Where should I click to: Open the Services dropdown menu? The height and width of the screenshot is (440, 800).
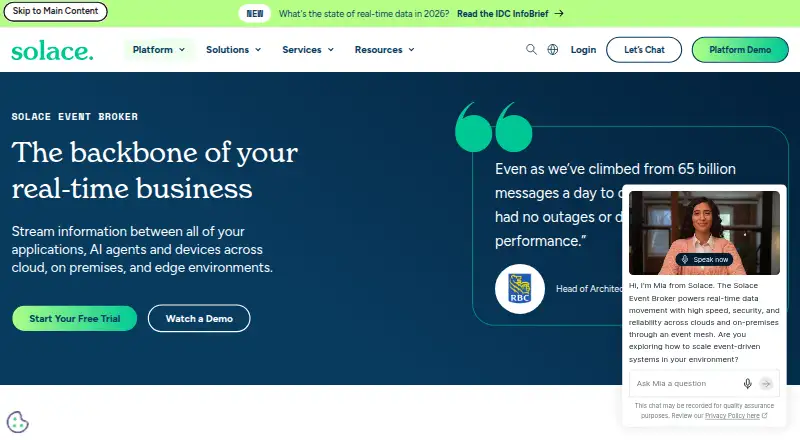click(308, 50)
